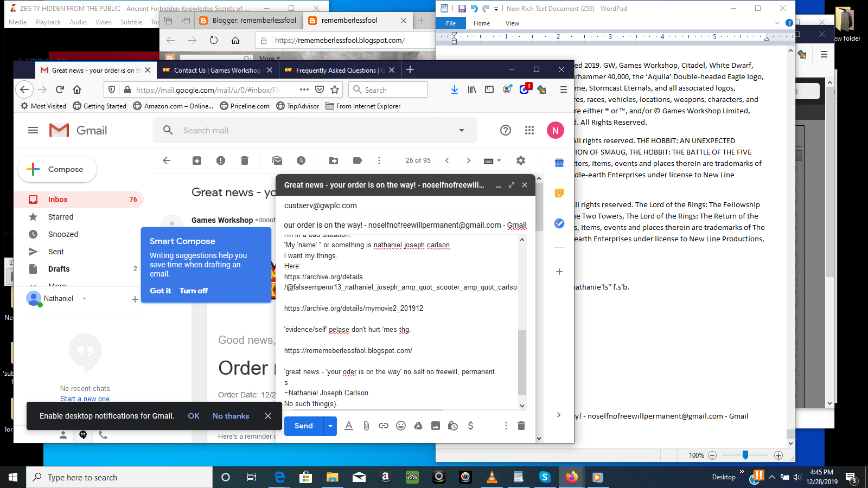Click Got it in Smart Compose popup
The width and height of the screenshot is (868, 488).
click(160, 291)
